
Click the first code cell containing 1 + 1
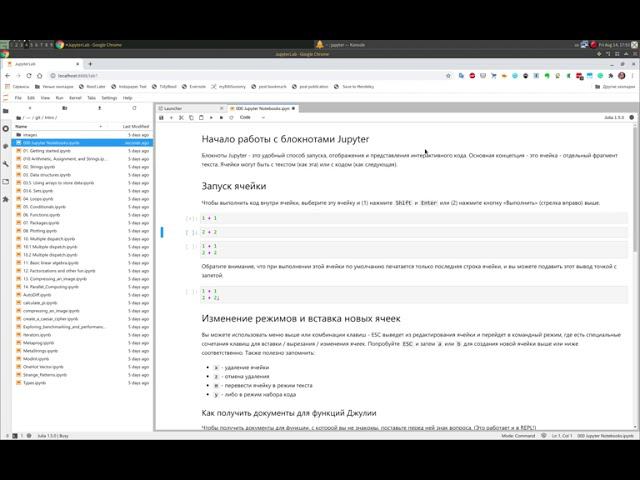coord(413,218)
